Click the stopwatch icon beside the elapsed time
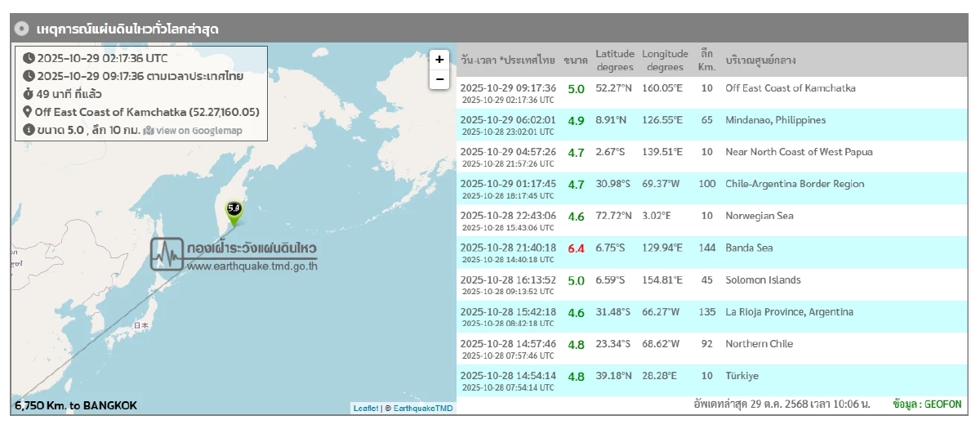Image resolution: width=980 pixels, height=429 pixels. (29, 94)
